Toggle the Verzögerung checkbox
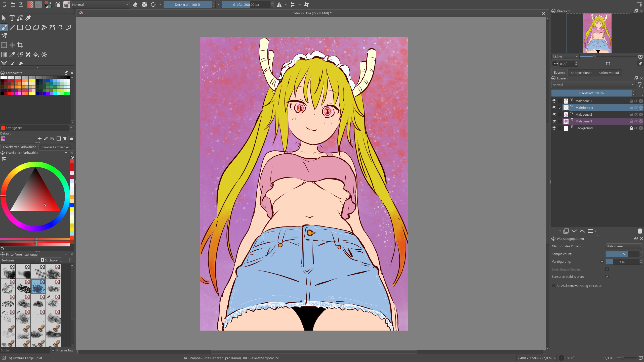 (602, 262)
